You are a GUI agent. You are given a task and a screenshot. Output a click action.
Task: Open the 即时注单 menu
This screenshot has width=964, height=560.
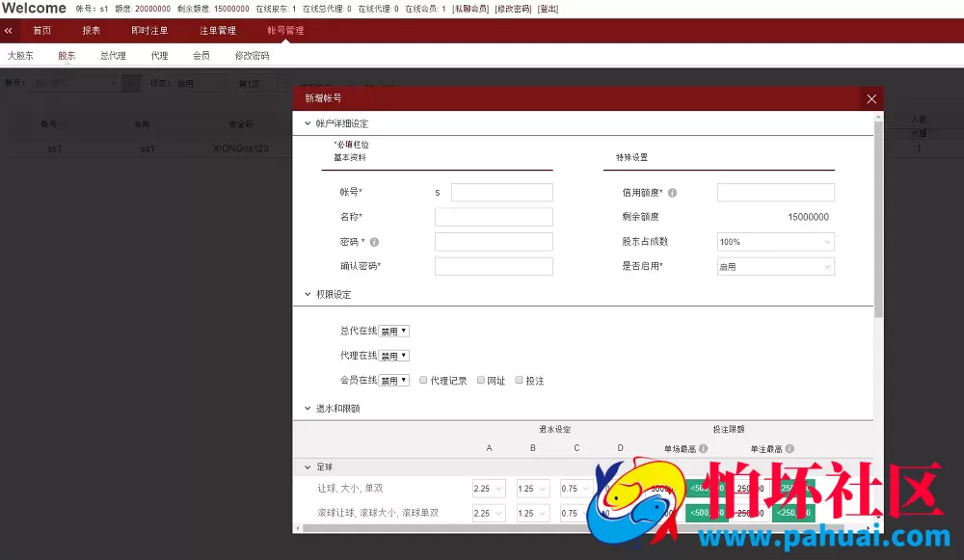coord(148,30)
